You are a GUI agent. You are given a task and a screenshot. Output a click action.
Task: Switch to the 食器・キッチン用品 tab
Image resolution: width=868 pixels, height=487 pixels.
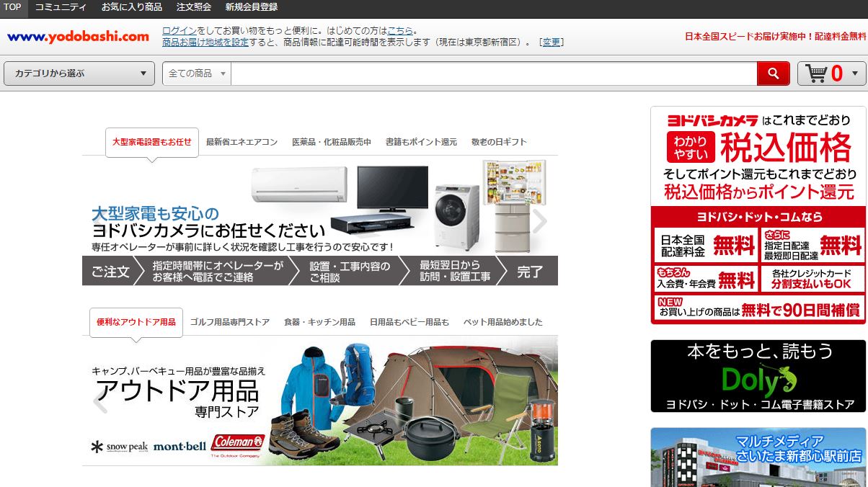point(319,322)
